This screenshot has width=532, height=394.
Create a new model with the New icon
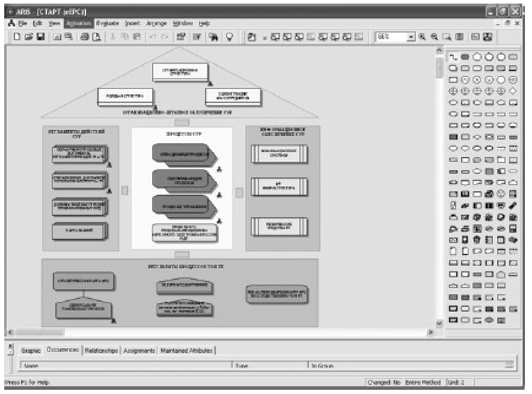(17, 37)
